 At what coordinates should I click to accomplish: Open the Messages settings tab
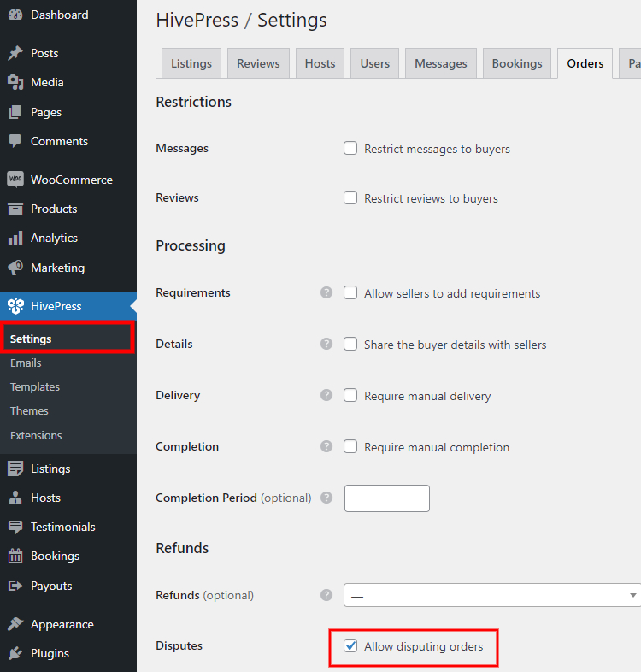[440, 63]
